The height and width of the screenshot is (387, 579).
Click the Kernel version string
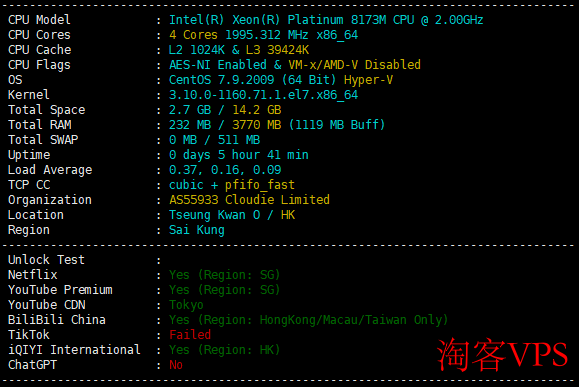pos(263,95)
